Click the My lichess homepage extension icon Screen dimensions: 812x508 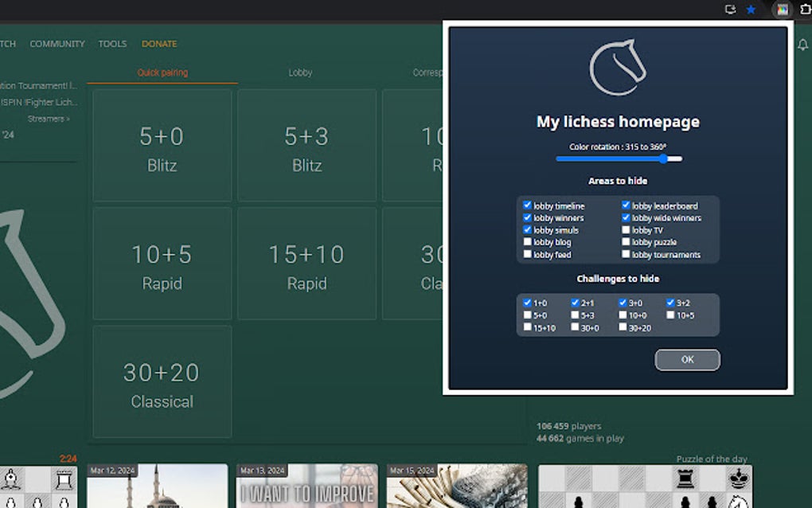coord(782,10)
